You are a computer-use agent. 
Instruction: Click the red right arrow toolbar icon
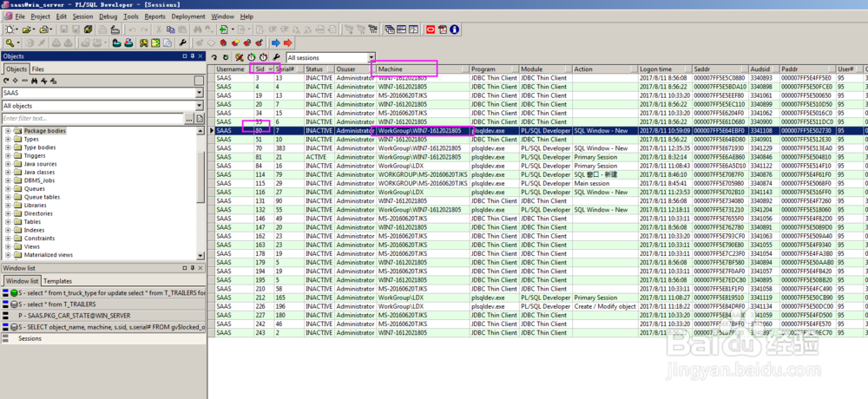click(x=288, y=43)
